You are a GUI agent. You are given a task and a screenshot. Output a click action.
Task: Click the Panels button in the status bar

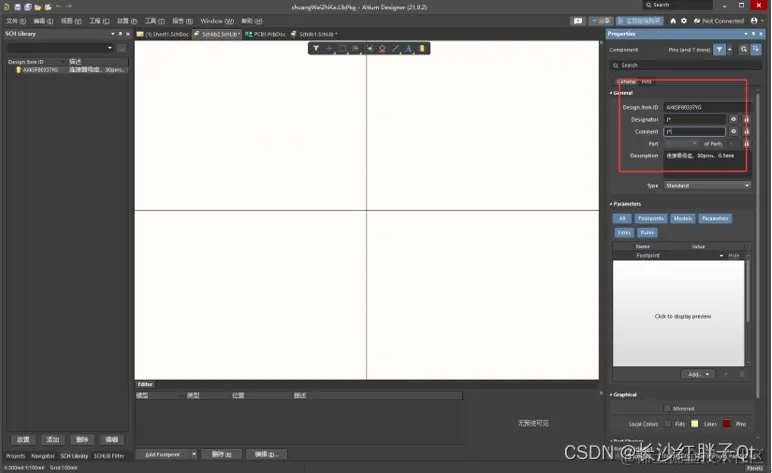(755, 468)
